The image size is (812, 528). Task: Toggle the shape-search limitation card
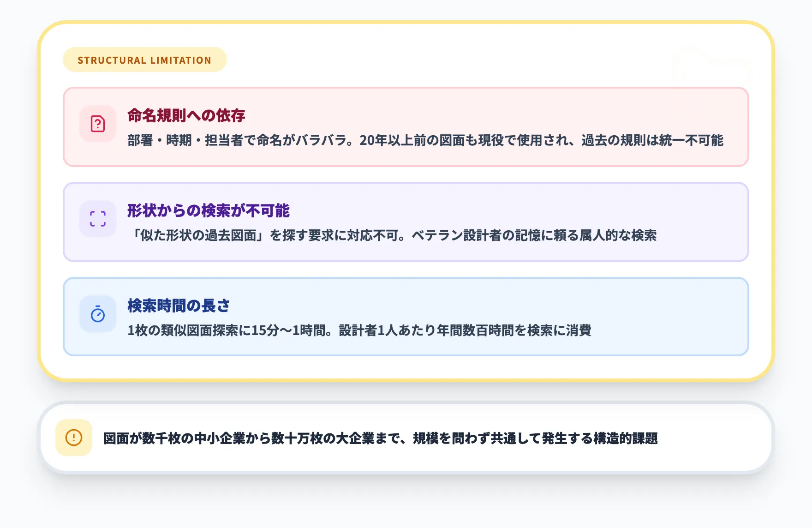click(406, 221)
